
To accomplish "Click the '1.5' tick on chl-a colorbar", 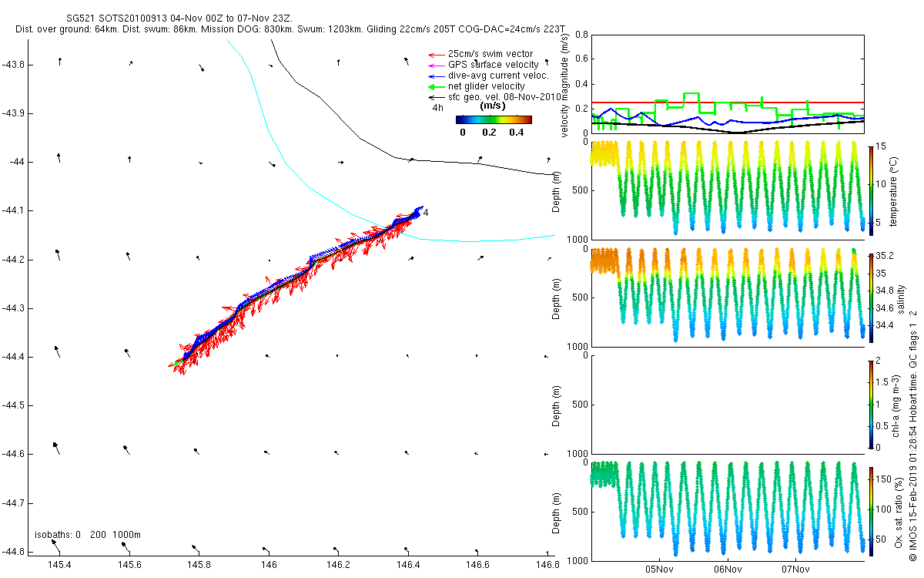I will [x=883, y=381].
